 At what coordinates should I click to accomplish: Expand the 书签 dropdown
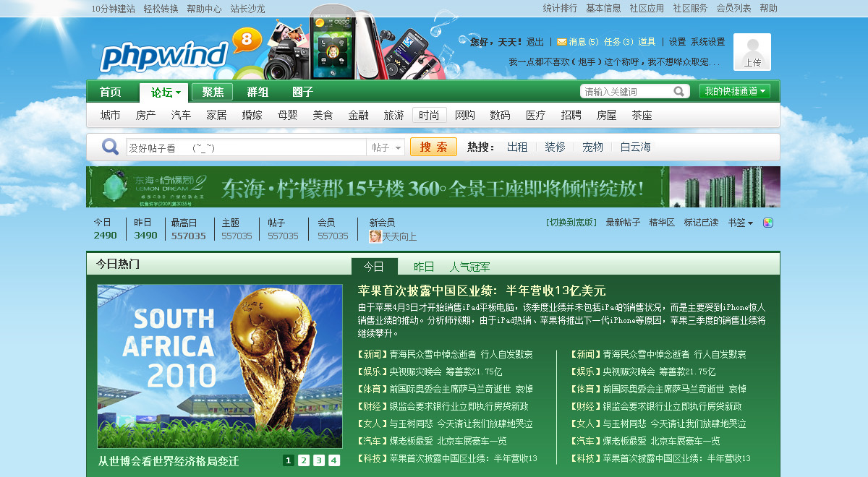click(741, 223)
